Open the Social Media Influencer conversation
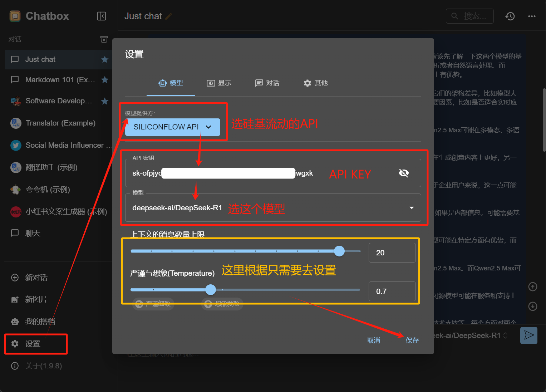546x392 pixels. tap(59, 145)
